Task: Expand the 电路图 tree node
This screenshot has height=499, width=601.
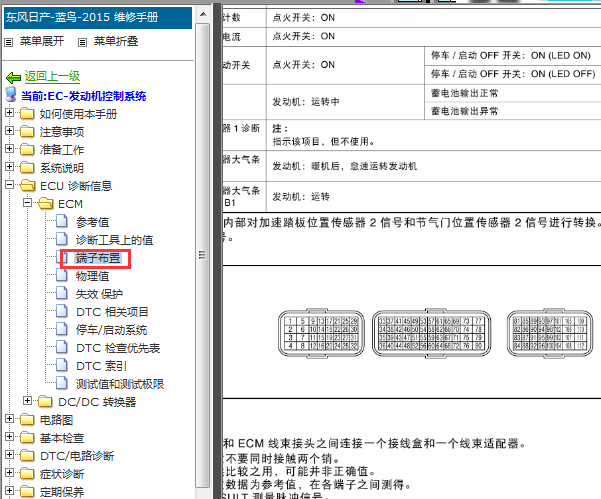Action: [x=10, y=419]
